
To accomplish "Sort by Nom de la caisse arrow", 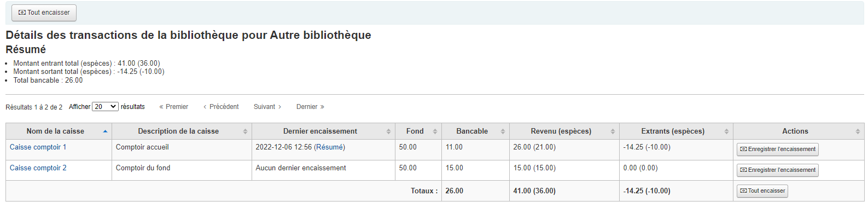I will pyautogui.click(x=105, y=131).
